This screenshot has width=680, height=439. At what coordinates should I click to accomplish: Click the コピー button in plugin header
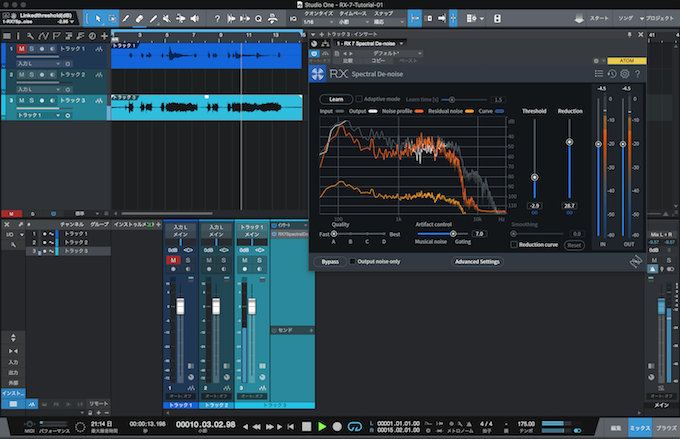coord(378,61)
